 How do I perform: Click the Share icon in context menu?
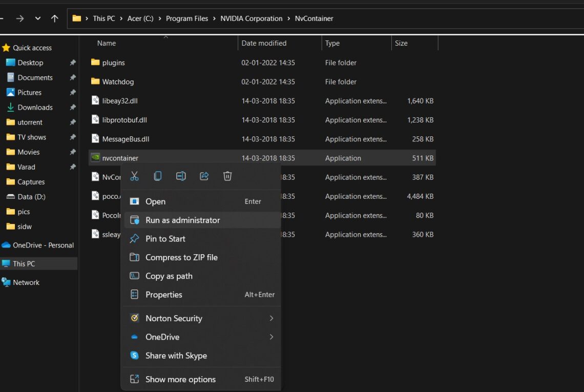204,176
